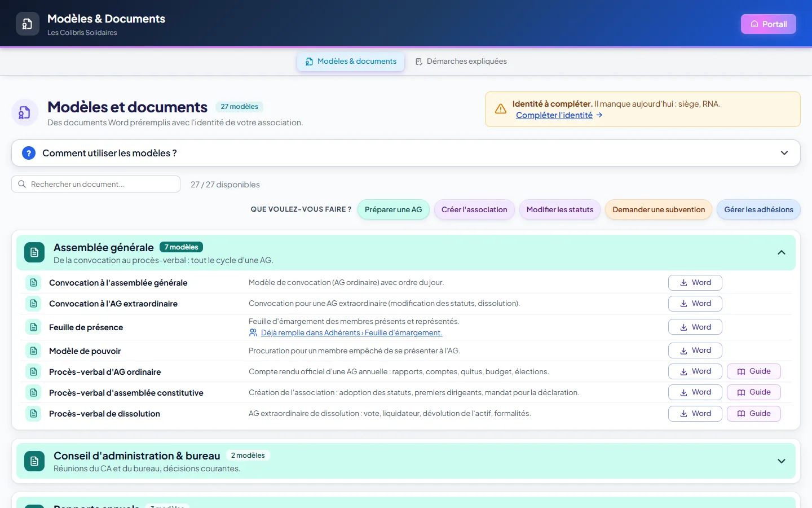Open the Démarches expliquées tab

[461, 62]
